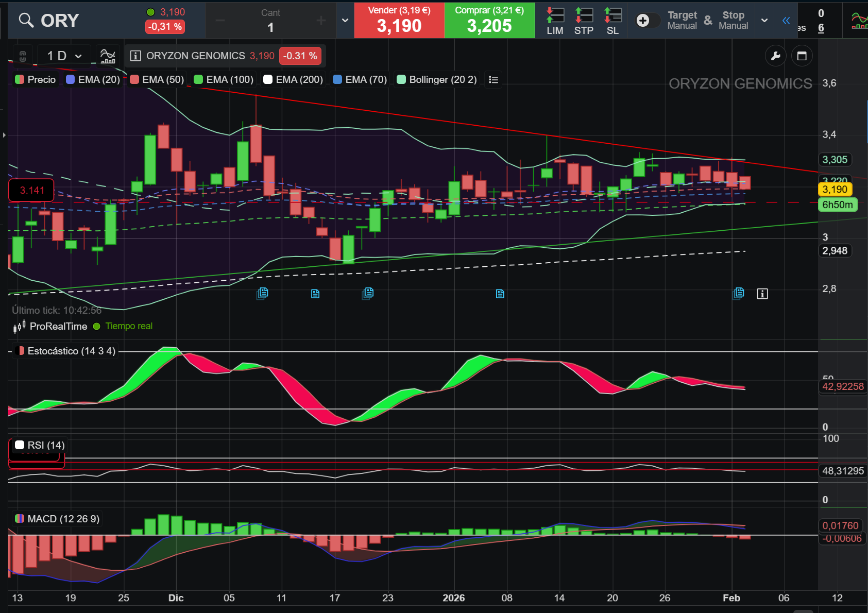Select the LIM limit order icon
The height and width of the screenshot is (613, 868).
click(555, 21)
